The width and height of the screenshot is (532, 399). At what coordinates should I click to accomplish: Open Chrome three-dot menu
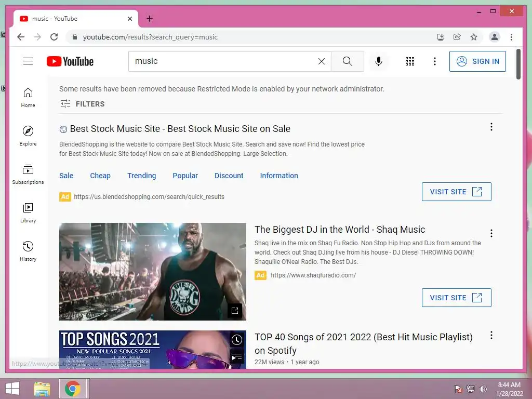[511, 37]
